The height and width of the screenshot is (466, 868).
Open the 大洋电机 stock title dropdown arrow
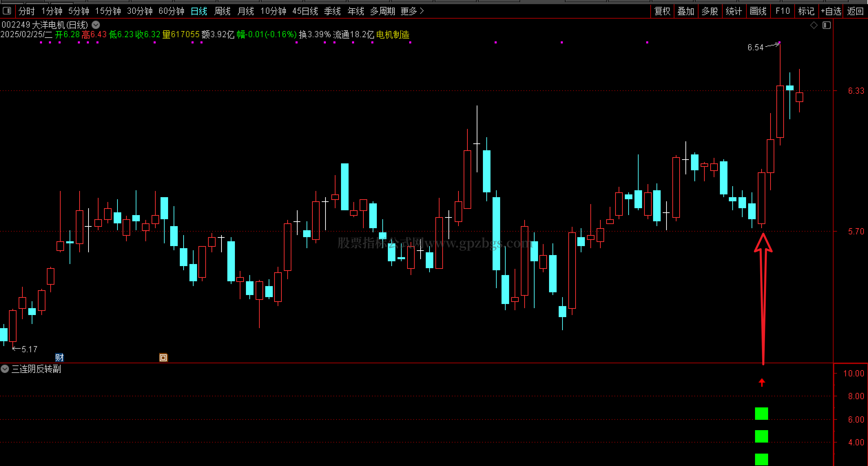coord(96,25)
